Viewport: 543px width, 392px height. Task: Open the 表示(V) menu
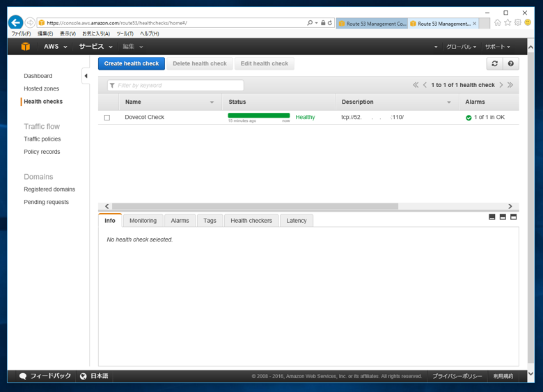68,33
